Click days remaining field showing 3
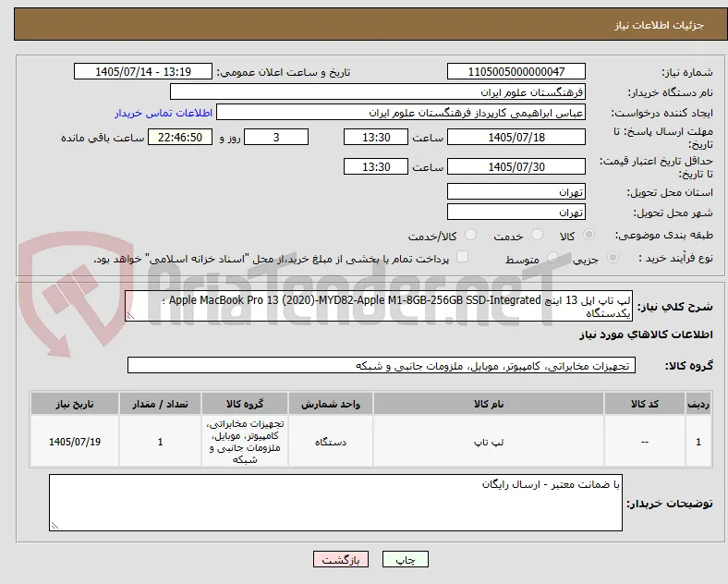The width and height of the screenshot is (728, 584). (276, 137)
